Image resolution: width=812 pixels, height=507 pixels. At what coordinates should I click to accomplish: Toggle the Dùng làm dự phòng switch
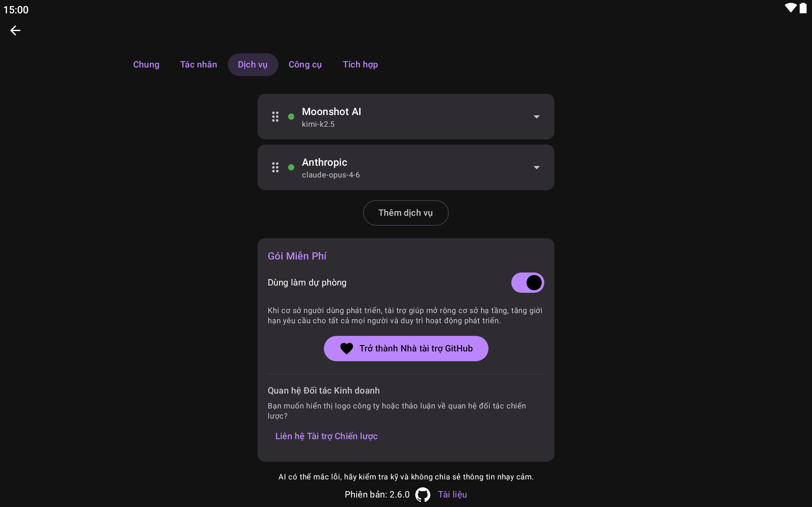527,283
